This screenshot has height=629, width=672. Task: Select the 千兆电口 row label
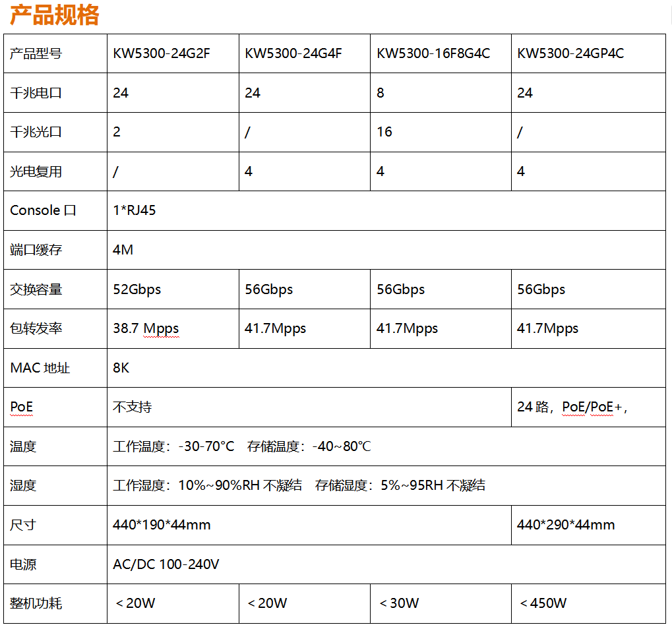(36, 93)
